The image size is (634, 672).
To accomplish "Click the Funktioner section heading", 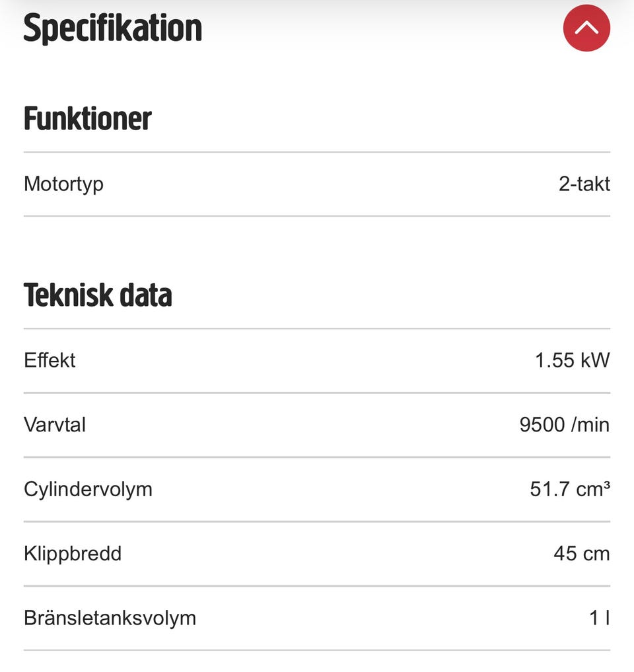I will point(88,119).
